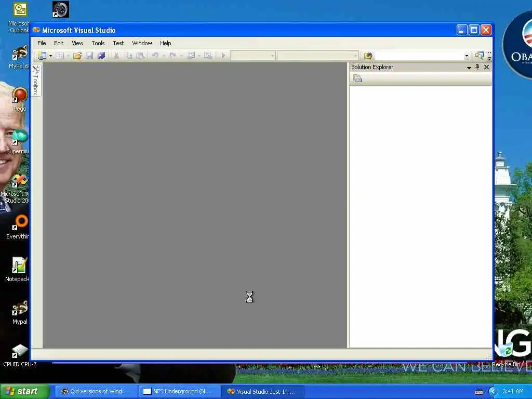
Task: Click the Add New Item toolbar icon
Action: coord(60,55)
